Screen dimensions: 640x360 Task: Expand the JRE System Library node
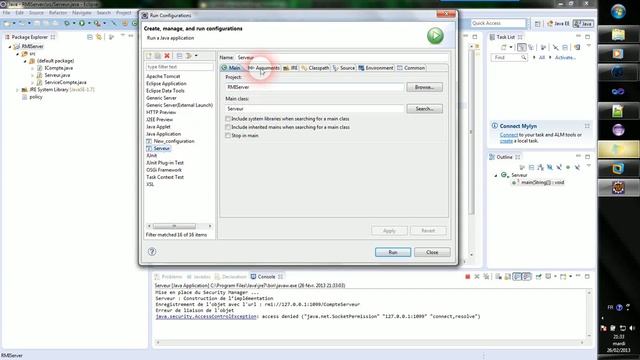tap(18, 90)
